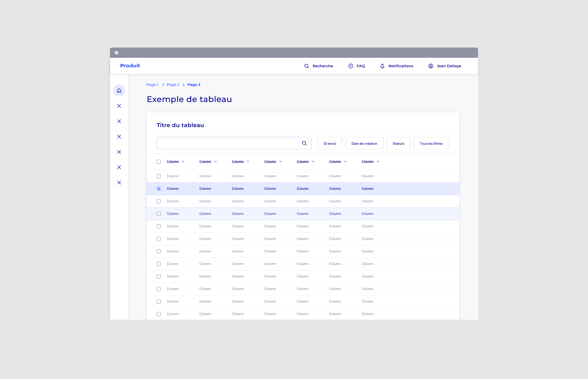588x379 pixels.
Task: Click the Notifications bell icon
Action: coord(382,66)
